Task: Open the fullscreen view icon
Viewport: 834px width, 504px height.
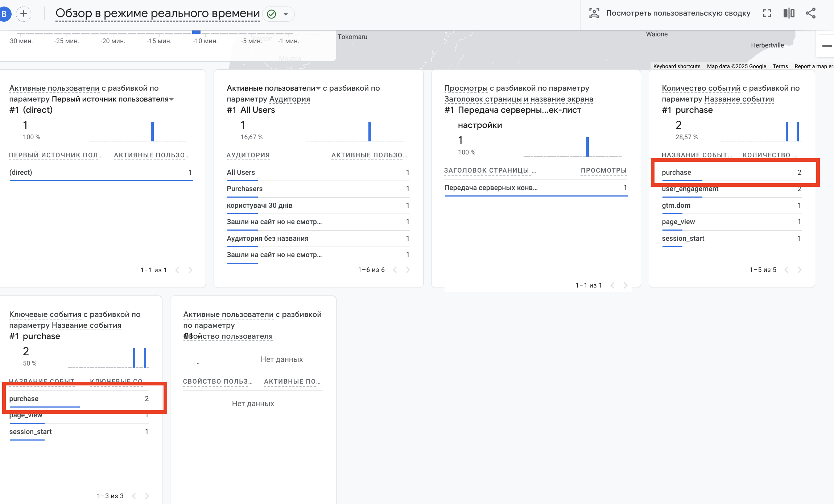Action: [x=767, y=13]
